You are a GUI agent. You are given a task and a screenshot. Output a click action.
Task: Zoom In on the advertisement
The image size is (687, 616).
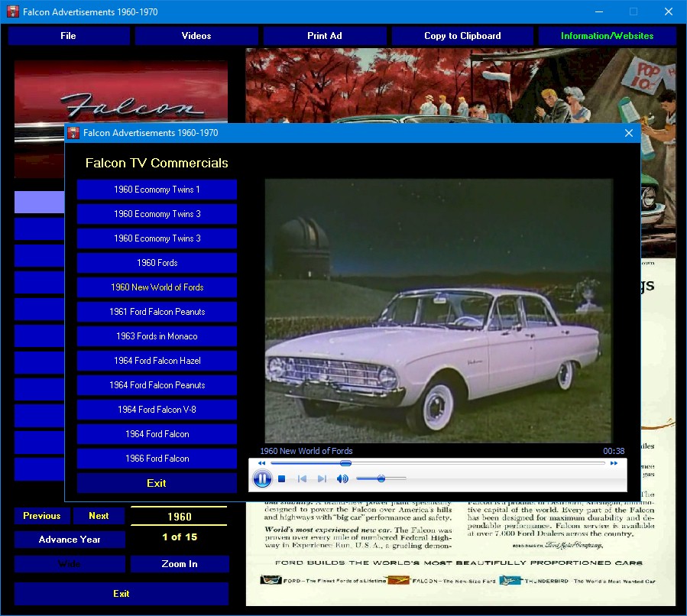pyautogui.click(x=180, y=564)
